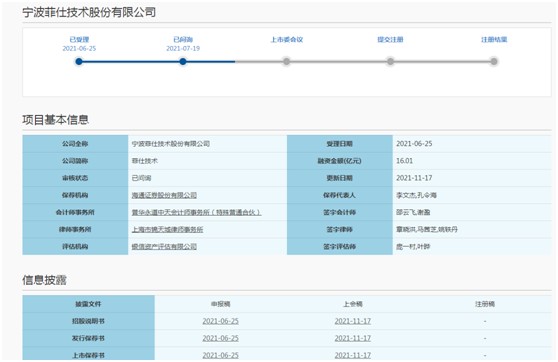Click the 保荐代表人 label cell

[340, 195]
